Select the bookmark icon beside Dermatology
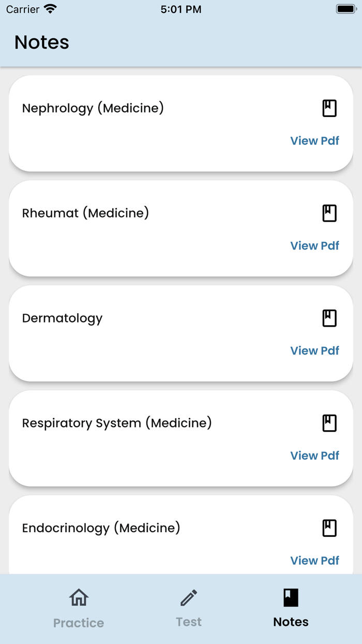The height and width of the screenshot is (644, 362). click(329, 318)
